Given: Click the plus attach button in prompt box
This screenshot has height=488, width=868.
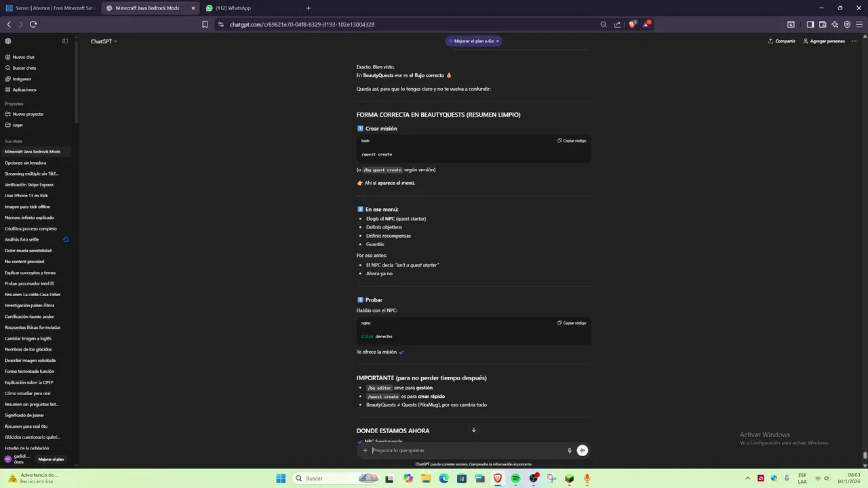Looking at the screenshot, I should [x=365, y=450].
